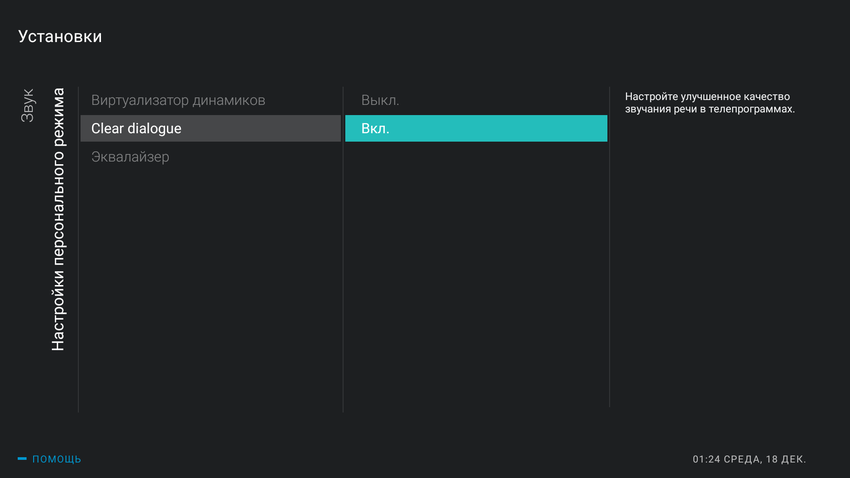This screenshot has height=478, width=850.
Task: Go back to the Звук menu level
Action: click(28, 105)
